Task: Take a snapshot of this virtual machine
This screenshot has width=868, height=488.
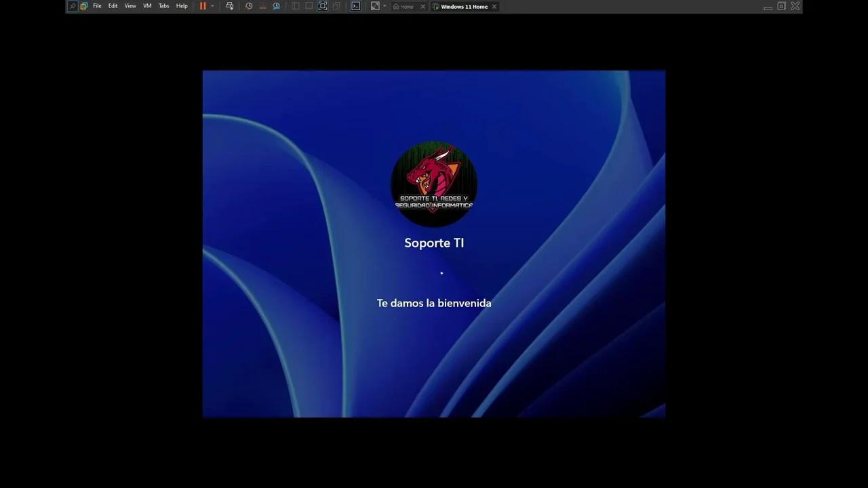Action: [x=249, y=6]
